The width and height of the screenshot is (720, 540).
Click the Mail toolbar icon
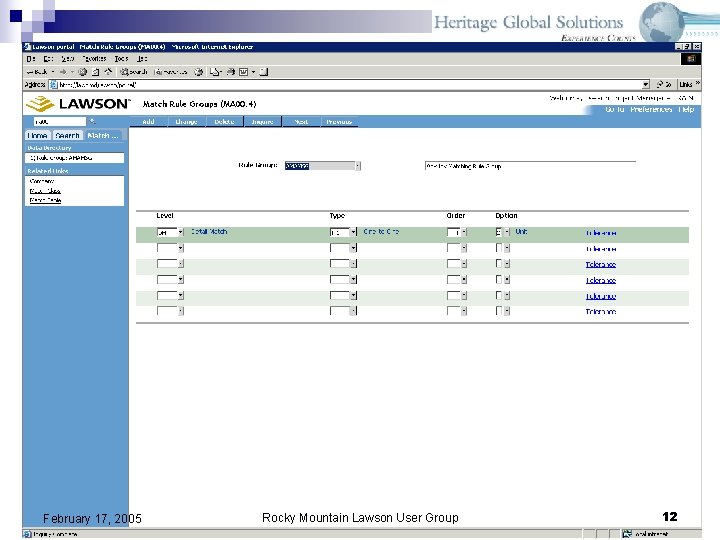[x=215, y=72]
